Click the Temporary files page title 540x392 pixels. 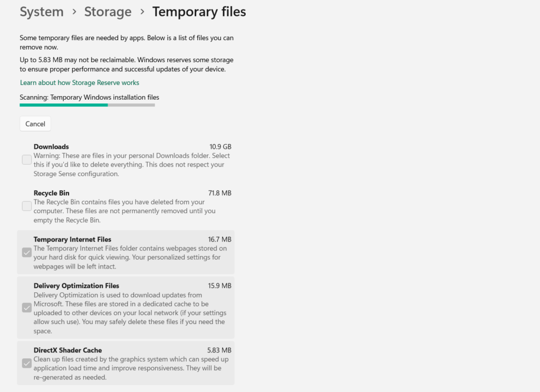(x=199, y=12)
